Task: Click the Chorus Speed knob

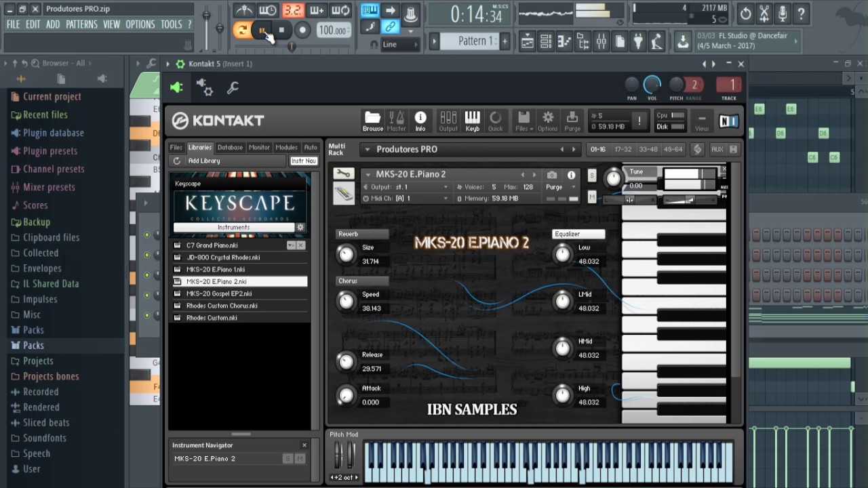Action: 346,301
